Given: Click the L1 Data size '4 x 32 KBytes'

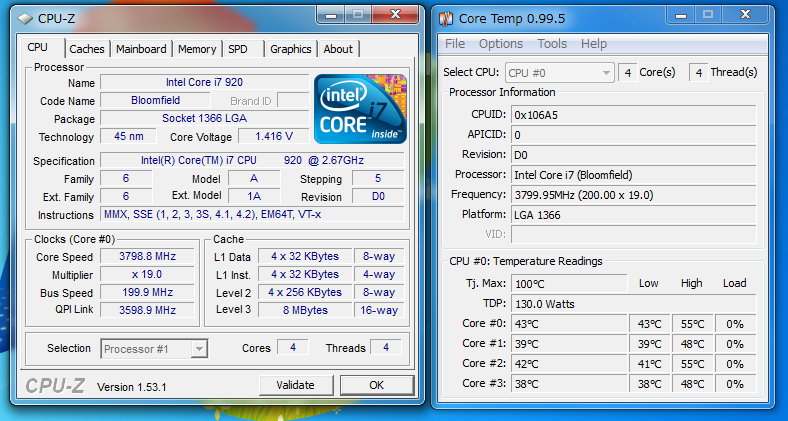Looking at the screenshot, I should pos(305,256).
